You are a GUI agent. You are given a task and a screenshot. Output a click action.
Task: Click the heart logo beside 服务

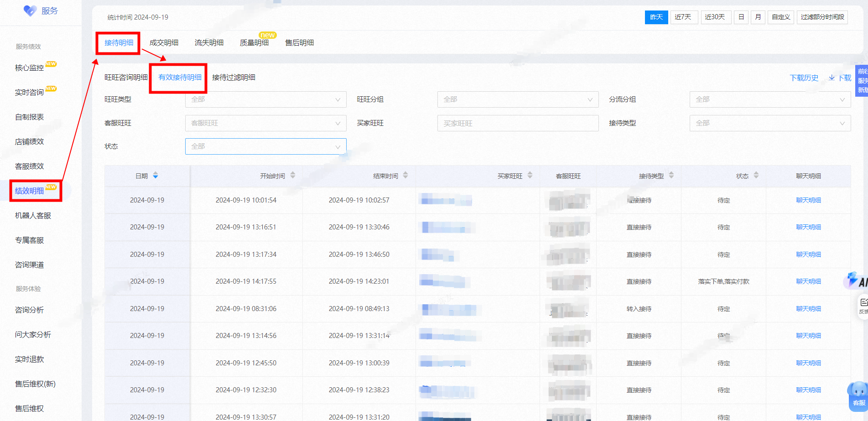click(30, 10)
